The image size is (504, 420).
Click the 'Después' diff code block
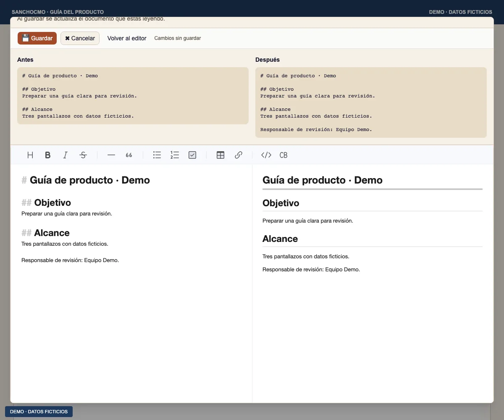pos(371,102)
